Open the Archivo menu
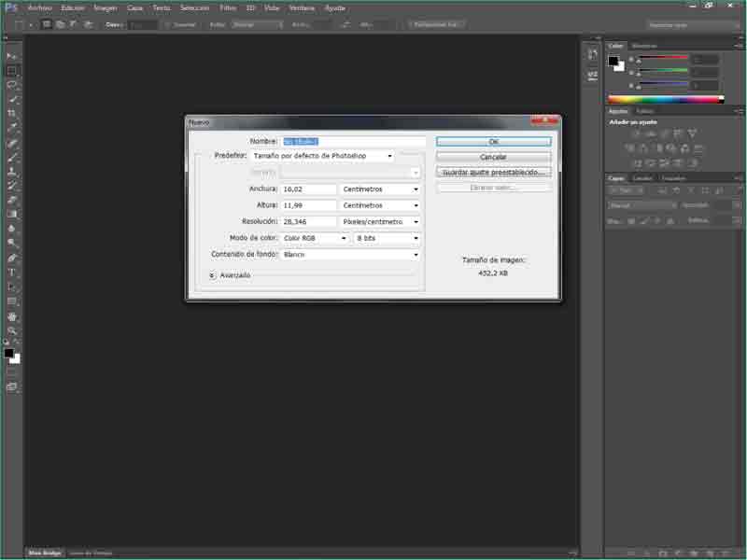Screen dimensions: 747x560 tap(39, 7)
